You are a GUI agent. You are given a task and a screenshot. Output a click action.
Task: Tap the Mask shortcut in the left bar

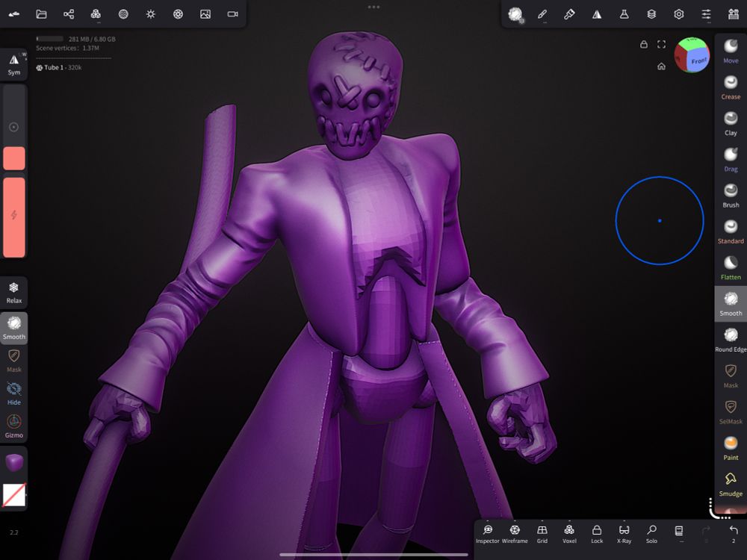[13, 361]
